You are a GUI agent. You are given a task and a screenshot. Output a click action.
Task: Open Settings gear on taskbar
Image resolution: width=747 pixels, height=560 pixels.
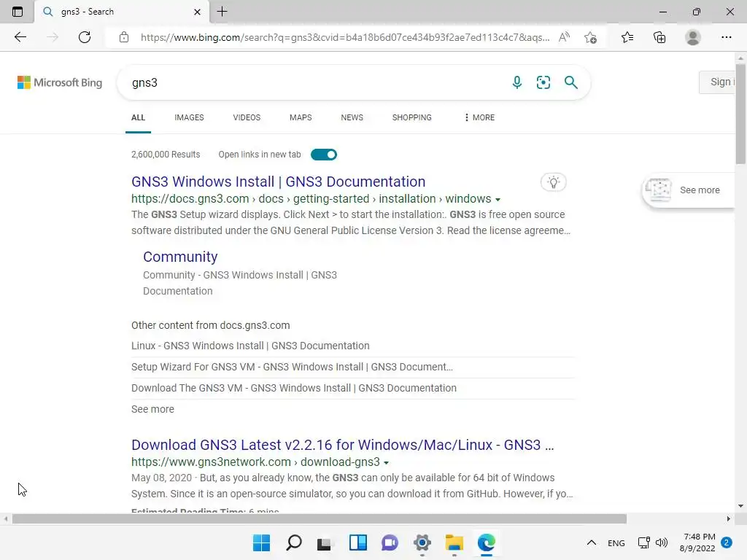[422, 542]
